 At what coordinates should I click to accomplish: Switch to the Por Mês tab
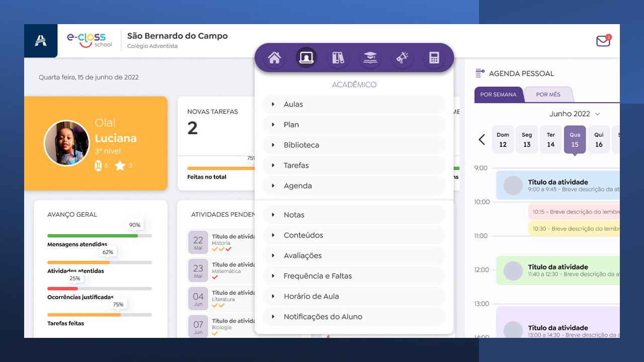click(x=548, y=95)
